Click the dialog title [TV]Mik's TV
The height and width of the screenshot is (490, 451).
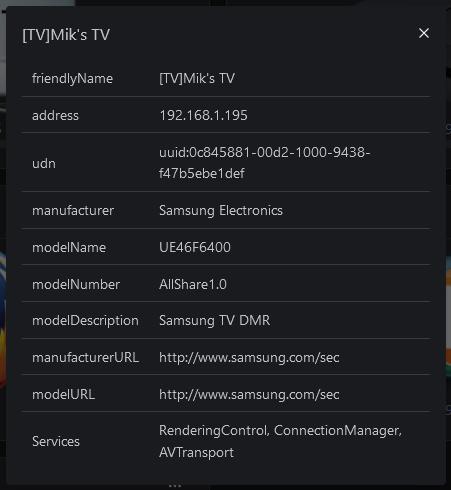(66, 35)
